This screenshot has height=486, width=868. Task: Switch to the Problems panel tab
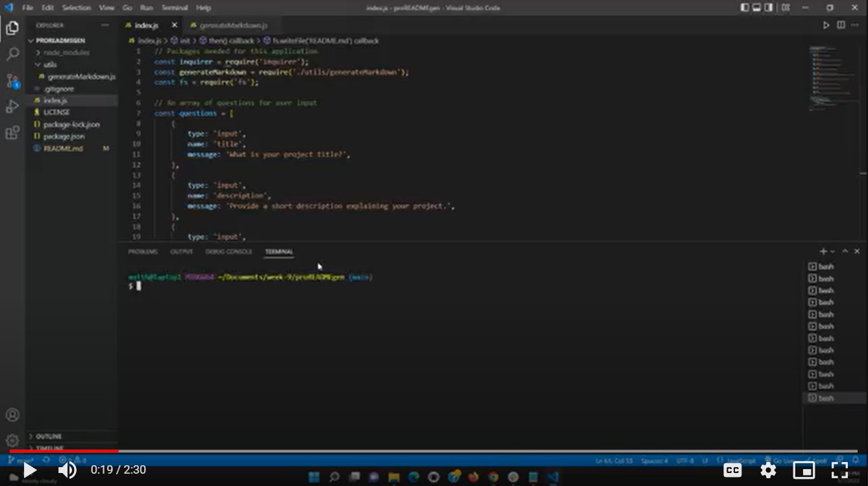[143, 251]
